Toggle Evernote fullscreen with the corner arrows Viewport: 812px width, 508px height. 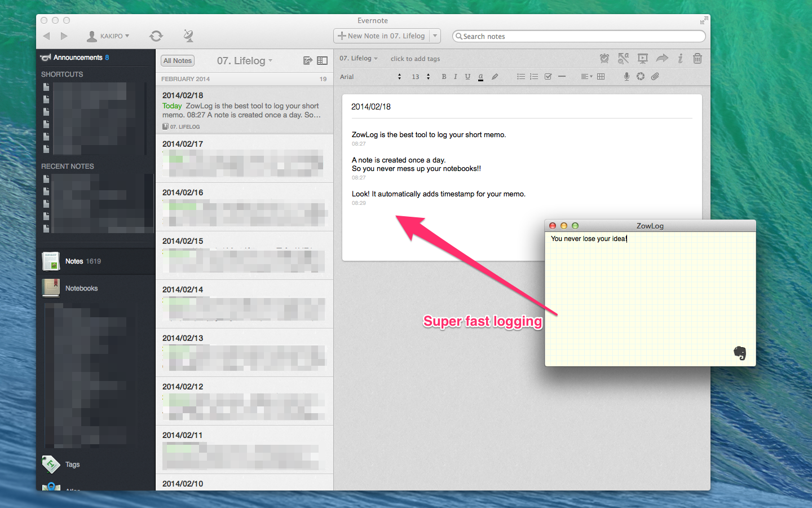(704, 21)
